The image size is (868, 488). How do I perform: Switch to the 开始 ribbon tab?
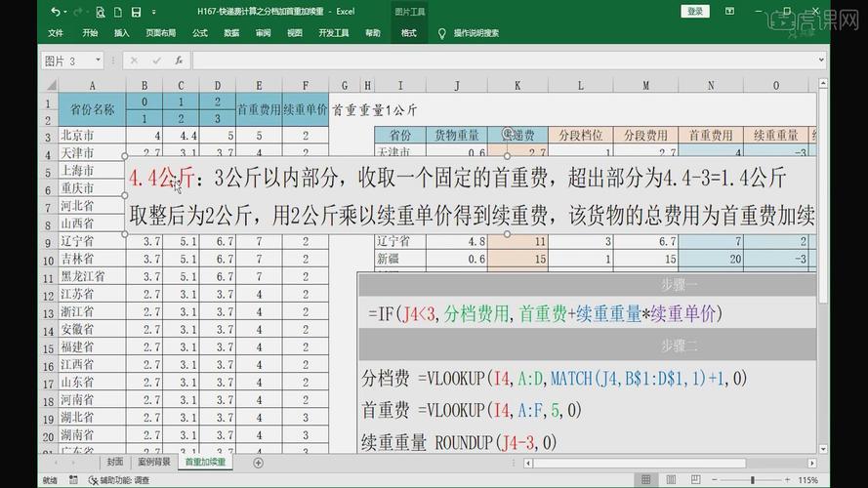[x=90, y=33]
